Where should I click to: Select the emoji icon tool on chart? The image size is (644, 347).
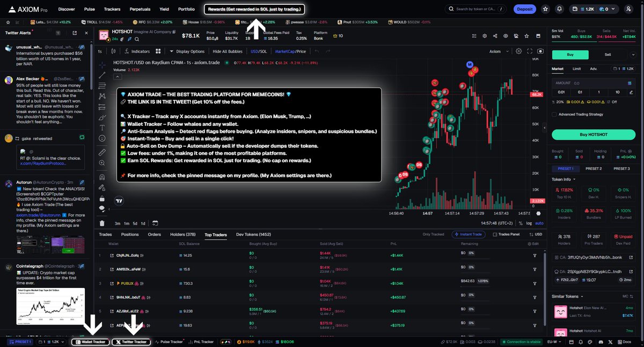point(102,138)
